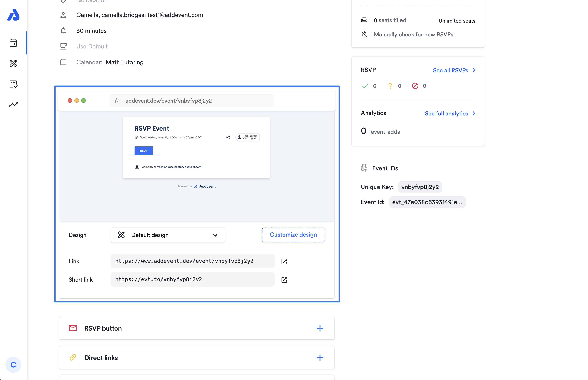Open the Default design dropdown
The width and height of the screenshot is (588, 380).
coord(168,235)
